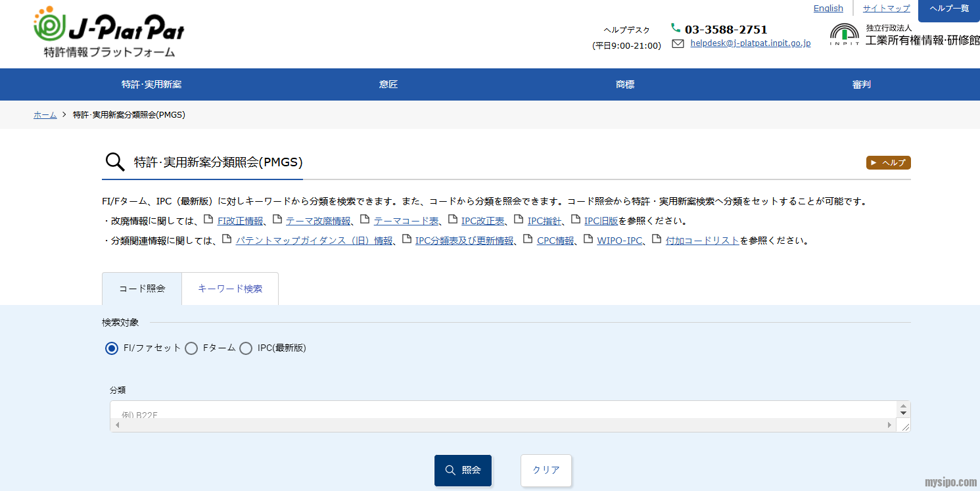
Task: Open the 特許・実用新案 navigation menu
Action: [151, 85]
